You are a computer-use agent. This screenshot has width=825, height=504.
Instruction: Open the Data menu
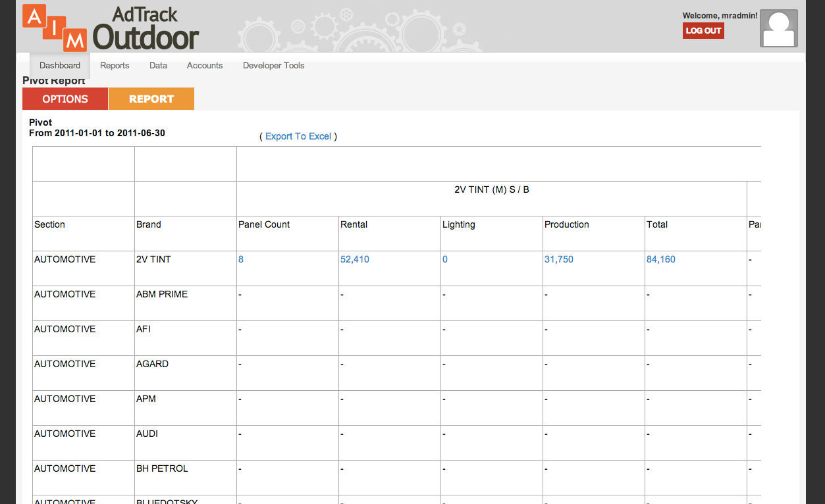158,66
